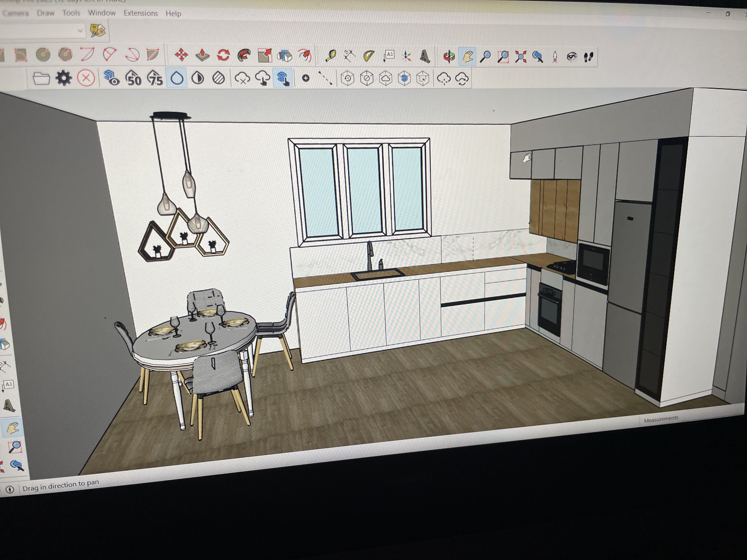The height and width of the screenshot is (560, 747).
Task: Select the Tape Measure tool
Action: point(331,56)
